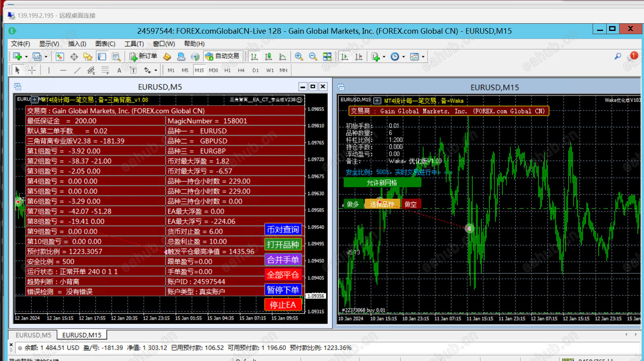Open the search magnifier icon
This screenshot has height=361, width=644.
(618, 57)
